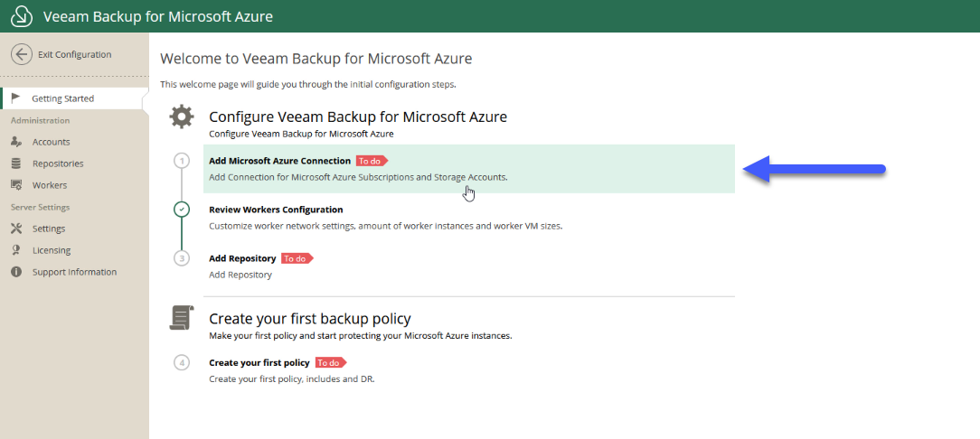Select the Getting Started flag icon
The width and height of the screenshot is (980, 439).
(17, 98)
